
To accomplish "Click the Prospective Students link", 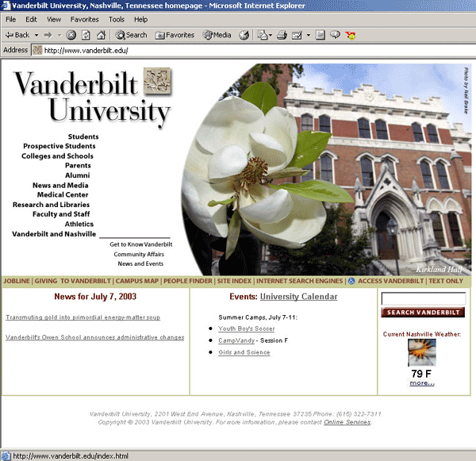I will click(x=59, y=147).
